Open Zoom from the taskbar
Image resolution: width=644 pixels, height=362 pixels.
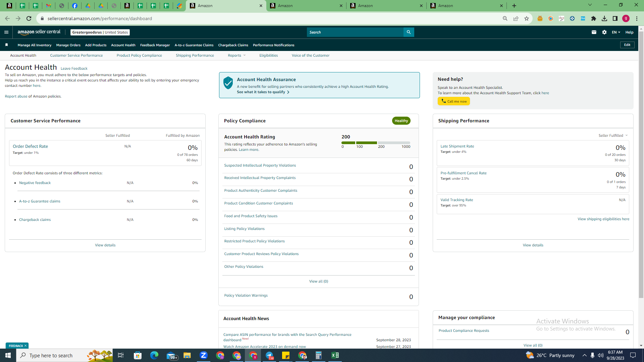[204, 355]
